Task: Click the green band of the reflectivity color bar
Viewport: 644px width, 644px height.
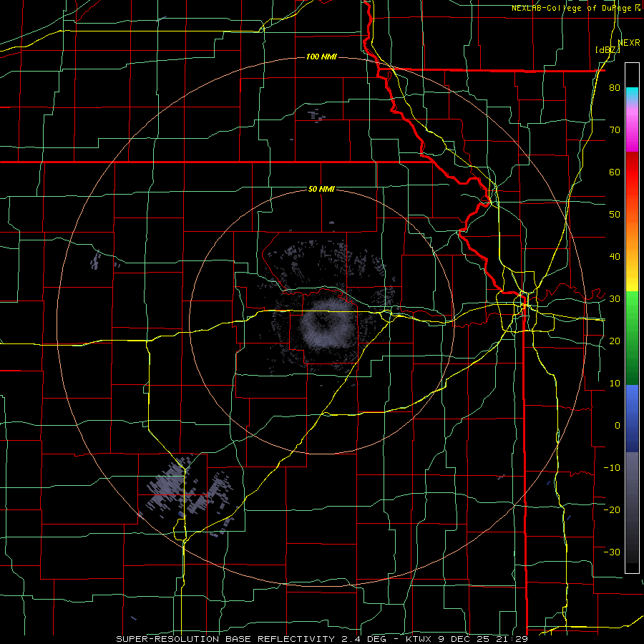Action: point(632,338)
